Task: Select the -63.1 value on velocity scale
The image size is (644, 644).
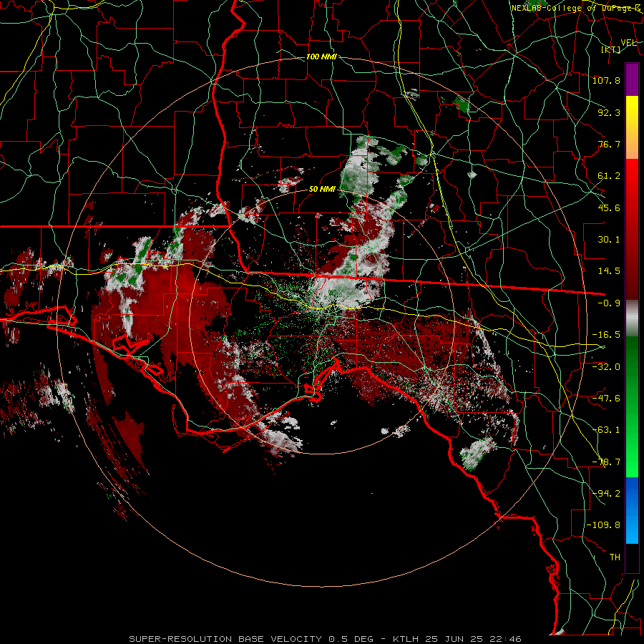Action: point(606,430)
